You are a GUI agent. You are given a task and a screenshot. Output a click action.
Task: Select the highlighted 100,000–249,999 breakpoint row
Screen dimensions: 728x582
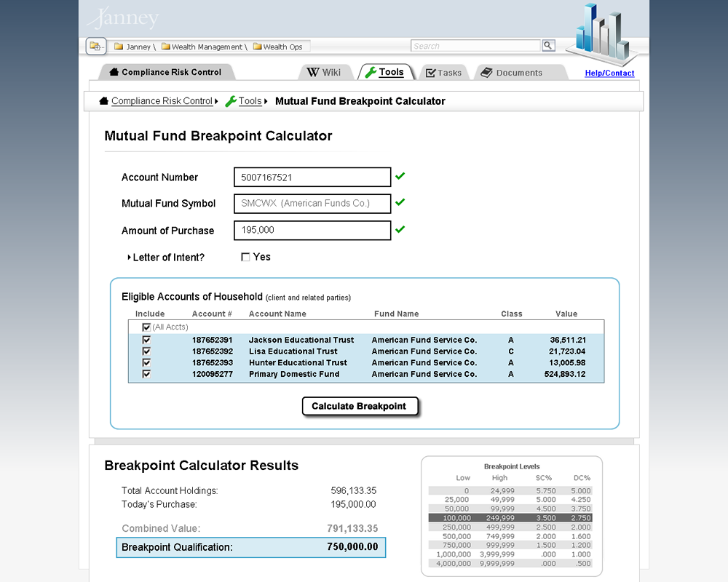coord(511,518)
